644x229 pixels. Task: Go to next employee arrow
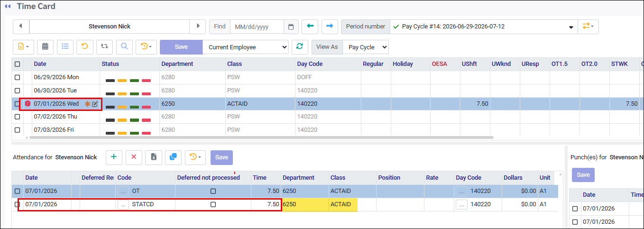pyautogui.click(x=197, y=27)
